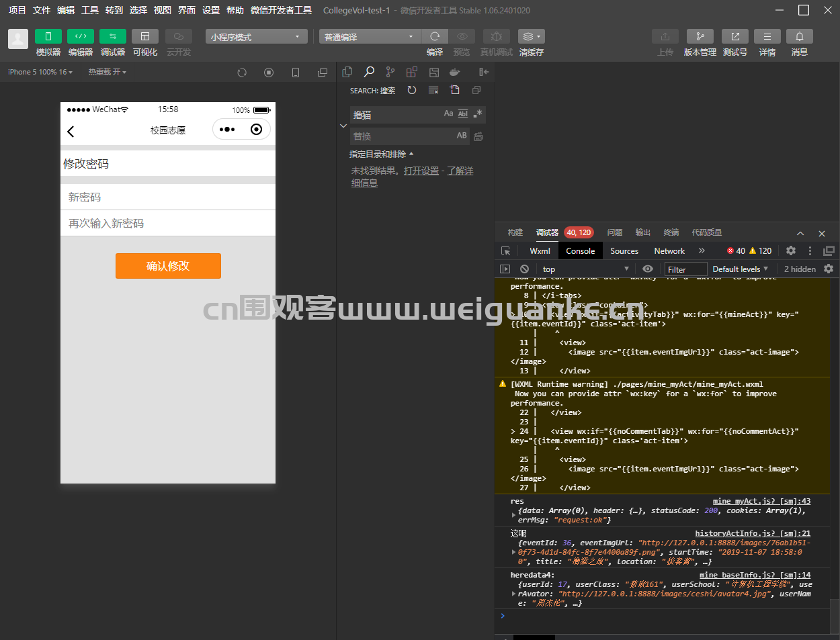Open the Default levels dropdown
The height and width of the screenshot is (640, 840).
tap(740, 269)
